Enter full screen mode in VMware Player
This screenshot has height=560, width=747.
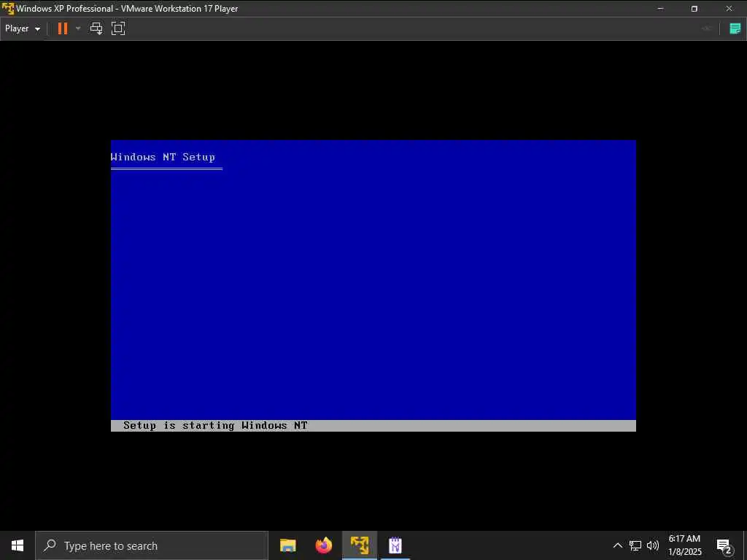[118, 28]
